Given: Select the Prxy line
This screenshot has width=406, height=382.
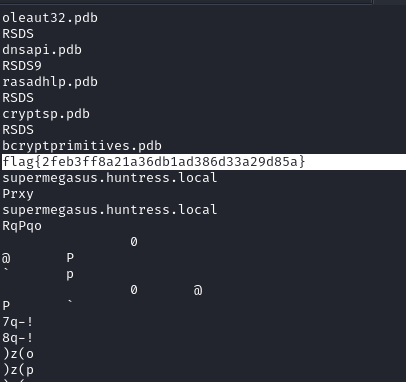Looking at the screenshot, I should pyautogui.click(x=18, y=194).
